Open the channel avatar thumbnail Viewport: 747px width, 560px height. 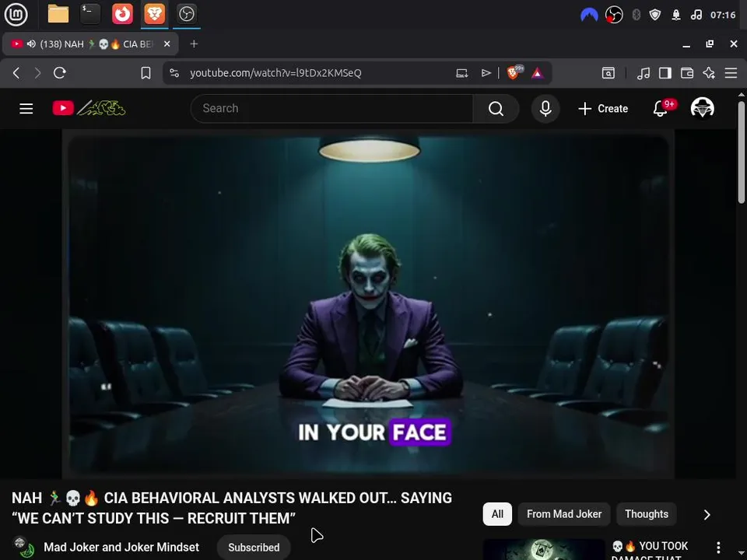coord(24,548)
